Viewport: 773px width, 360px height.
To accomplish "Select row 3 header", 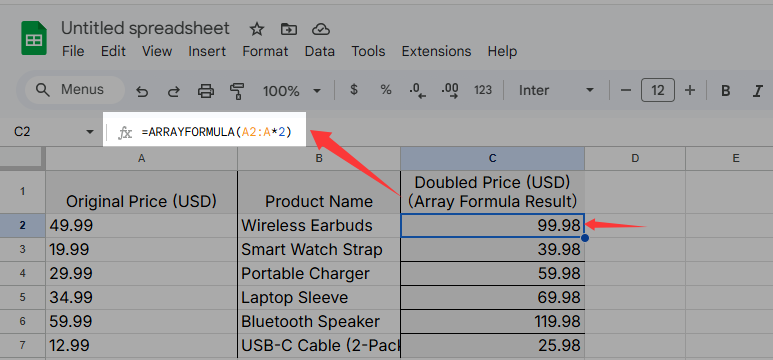I will click(x=22, y=250).
